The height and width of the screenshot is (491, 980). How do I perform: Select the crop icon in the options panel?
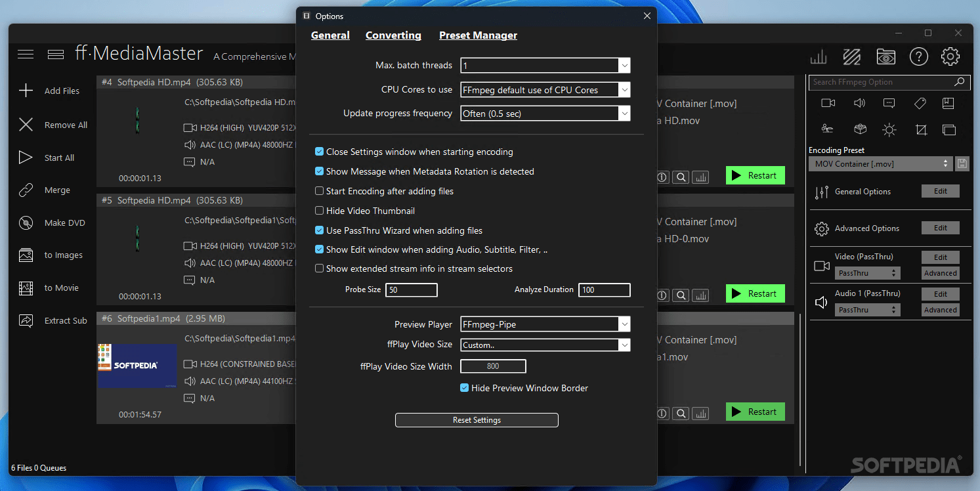pyautogui.click(x=921, y=129)
